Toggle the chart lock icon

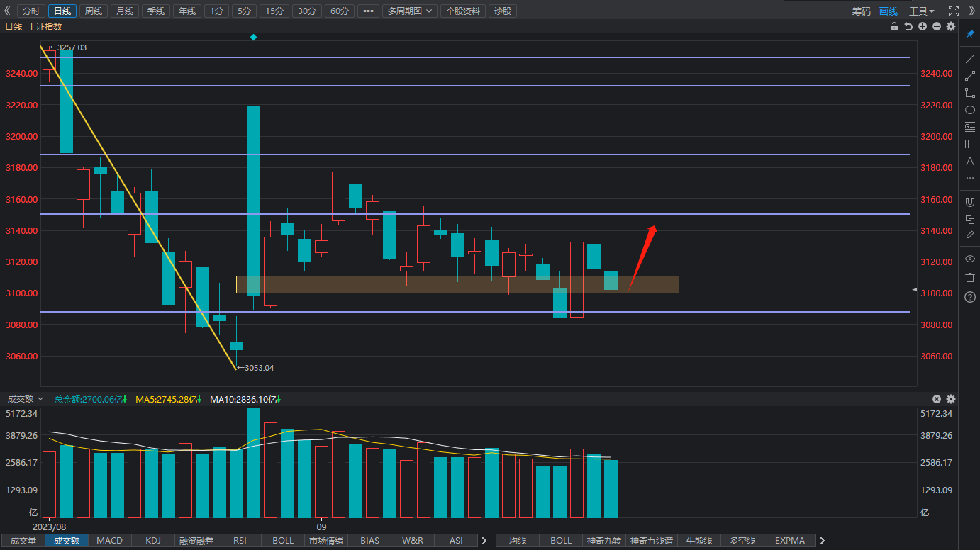895,26
